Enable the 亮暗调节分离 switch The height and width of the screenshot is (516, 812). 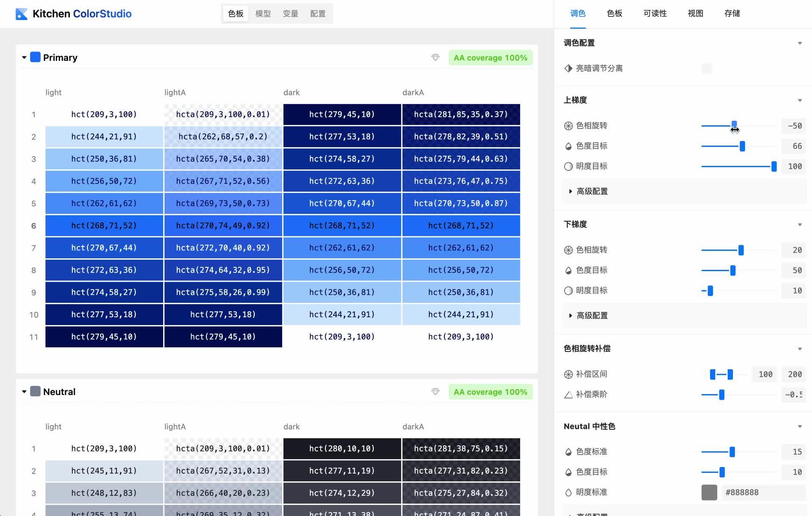[x=707, y=68]
